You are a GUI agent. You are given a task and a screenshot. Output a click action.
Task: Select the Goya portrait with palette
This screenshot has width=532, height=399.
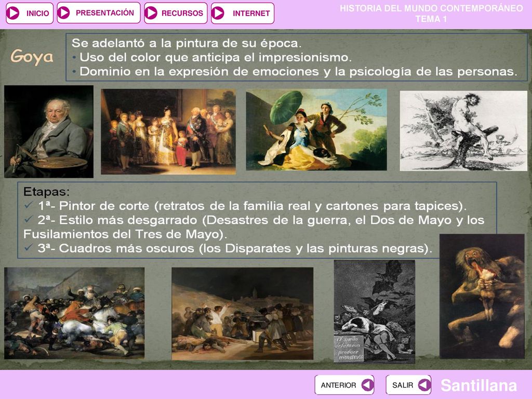(48, 131)
